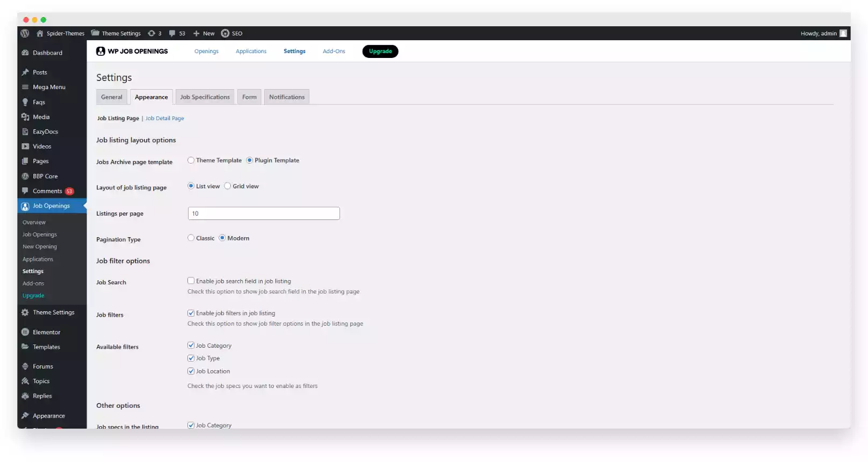Image resolution: width=868 pixels, height=462 pixels.
Task: Go to Openings in plugin header
Action: [206, 52]
